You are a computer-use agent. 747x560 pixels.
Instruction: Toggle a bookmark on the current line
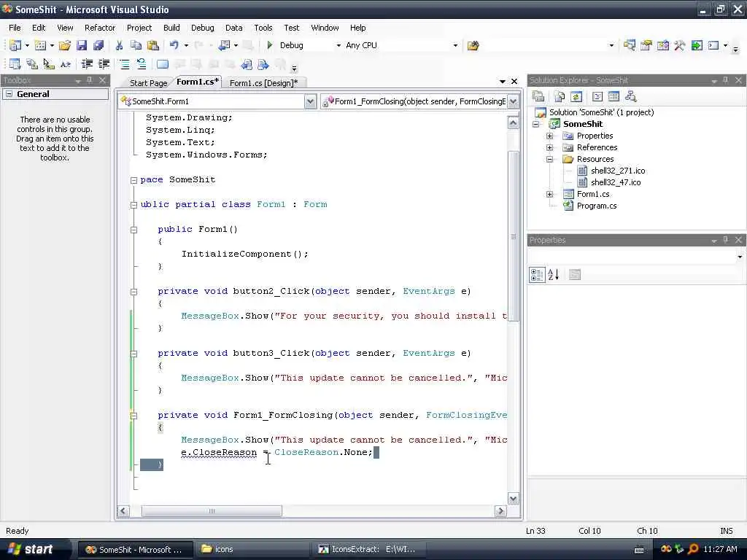(163, 64)
